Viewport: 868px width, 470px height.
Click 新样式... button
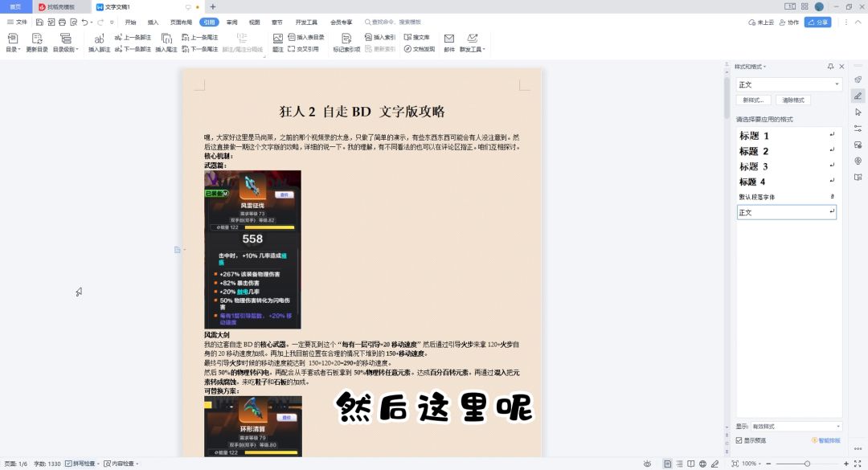tap(753, 100)
